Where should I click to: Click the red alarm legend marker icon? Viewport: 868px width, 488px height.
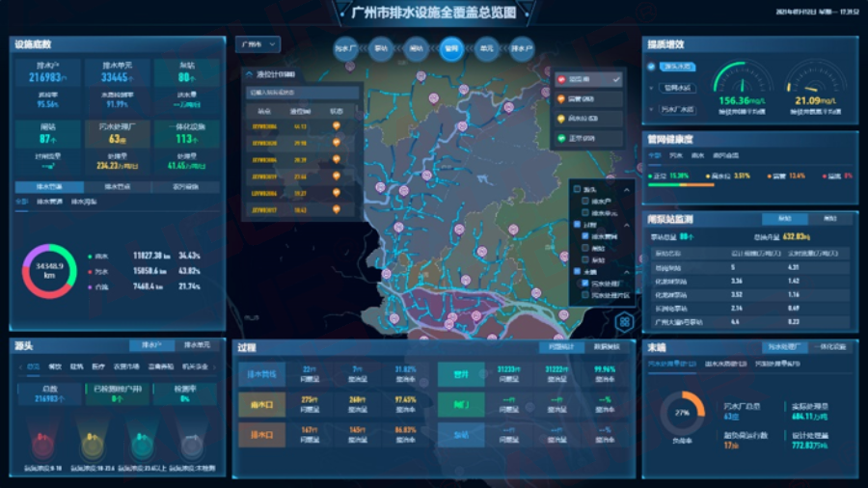pos(562,79)
